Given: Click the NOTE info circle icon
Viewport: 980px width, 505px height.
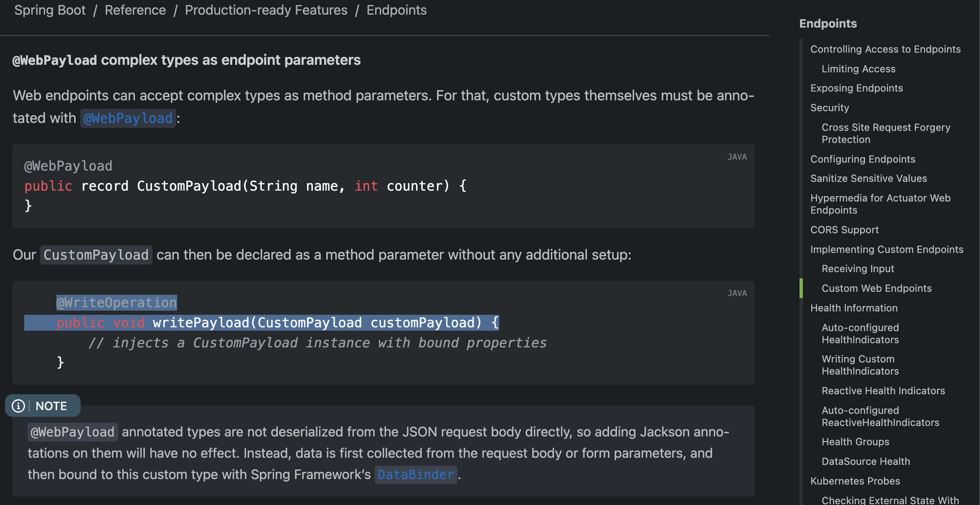Looking at the screenshot, I should coord(18,406).
